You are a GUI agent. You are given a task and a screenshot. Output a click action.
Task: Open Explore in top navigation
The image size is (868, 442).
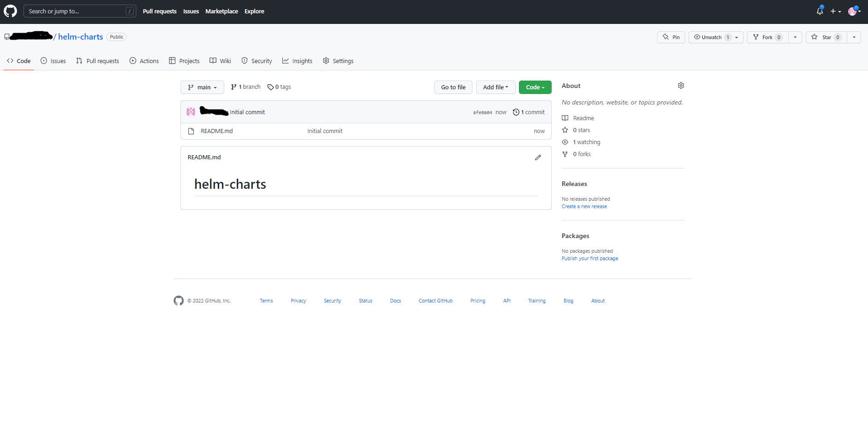(x=254, y=11)
